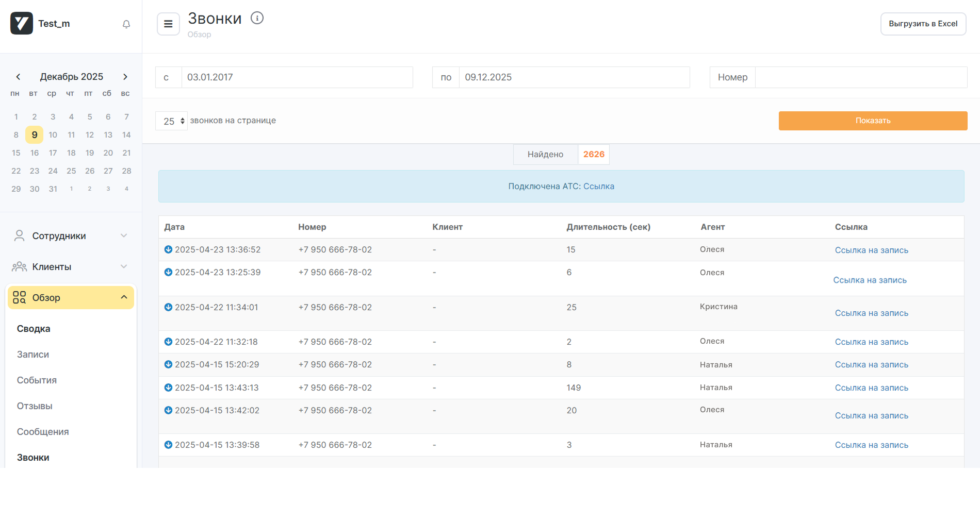Go to previous month in calendar
The width and height of the screenshot is (980, 505).
[18, 77]
